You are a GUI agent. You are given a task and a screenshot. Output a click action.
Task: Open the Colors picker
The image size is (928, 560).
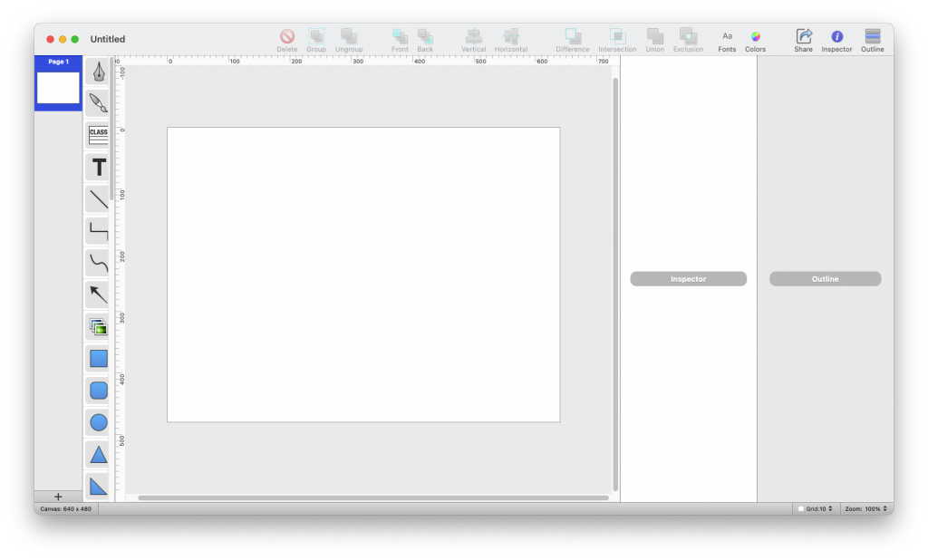755,41
